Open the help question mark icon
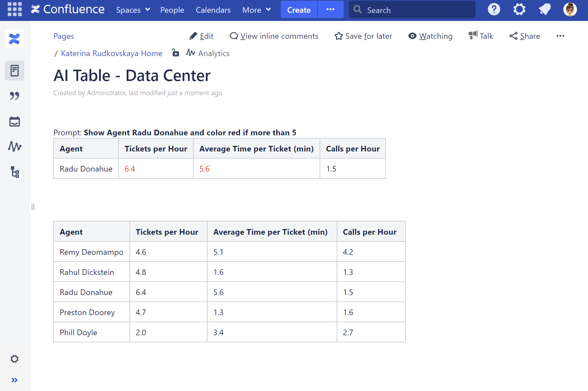The width and height of the screenshot is (588, 391). 494,10
